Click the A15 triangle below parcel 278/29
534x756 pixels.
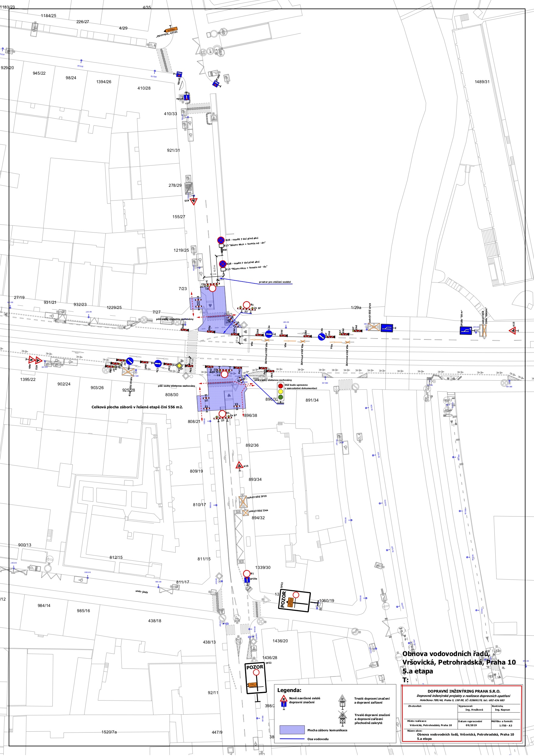(194, 201)
